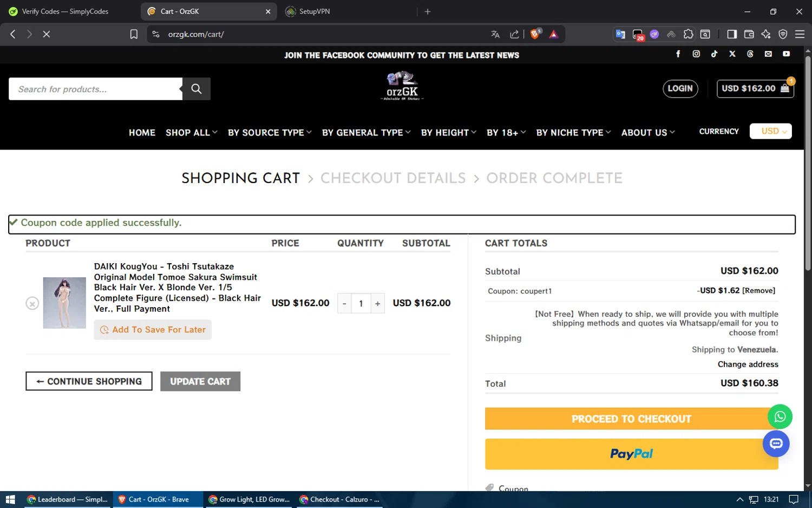Open the Windows Start button

10,499
